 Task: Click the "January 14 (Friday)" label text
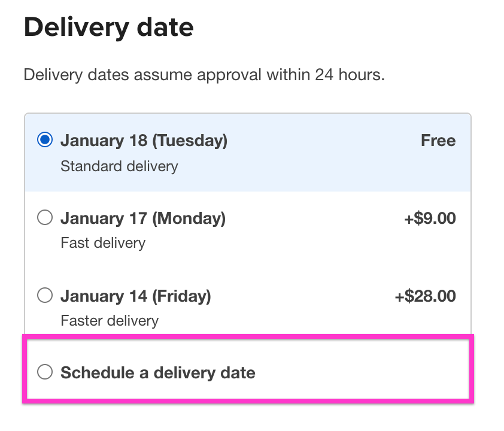[136, 296]
